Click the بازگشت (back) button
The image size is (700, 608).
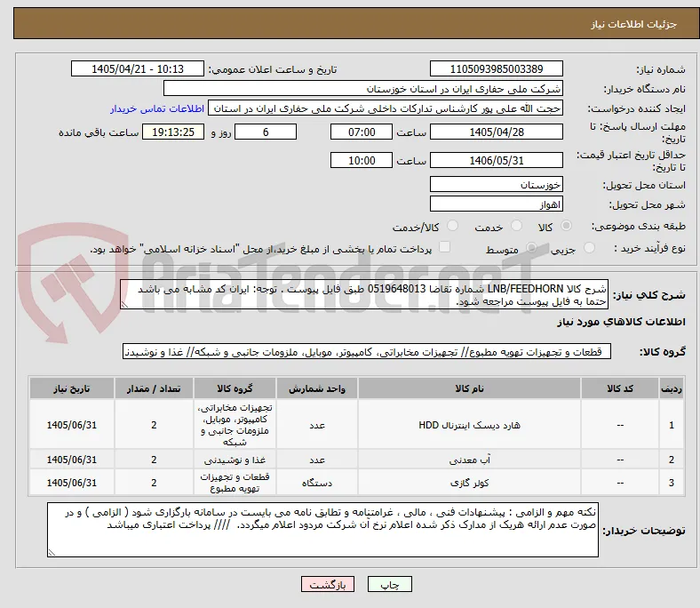[328, 584]
